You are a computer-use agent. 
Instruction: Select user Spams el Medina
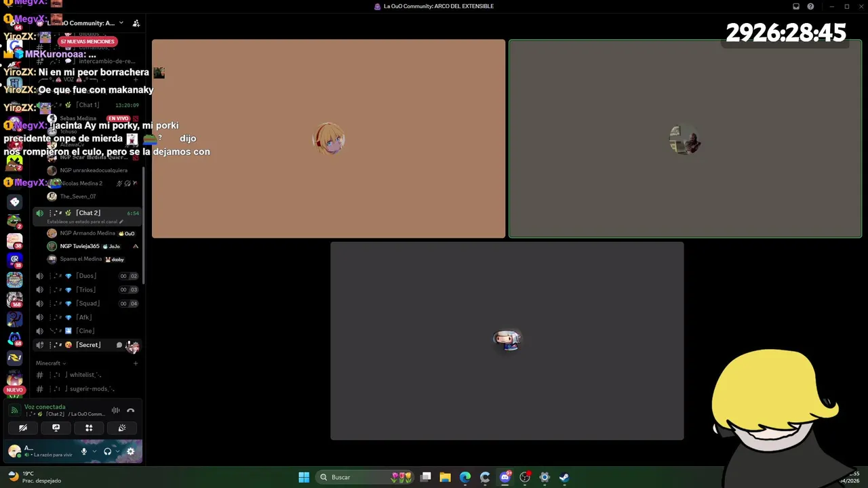(x=81, y=259)
